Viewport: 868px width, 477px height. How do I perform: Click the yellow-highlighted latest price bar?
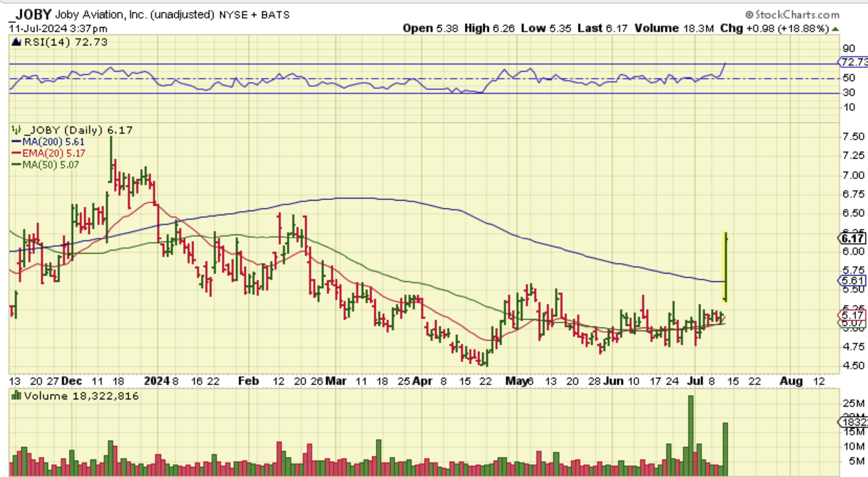(x=725, y=266)
